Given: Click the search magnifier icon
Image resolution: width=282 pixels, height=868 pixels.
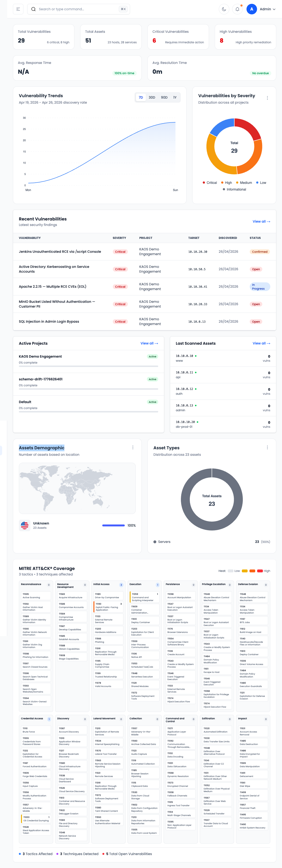Looking at the screenshot, I should click(33, 9).
